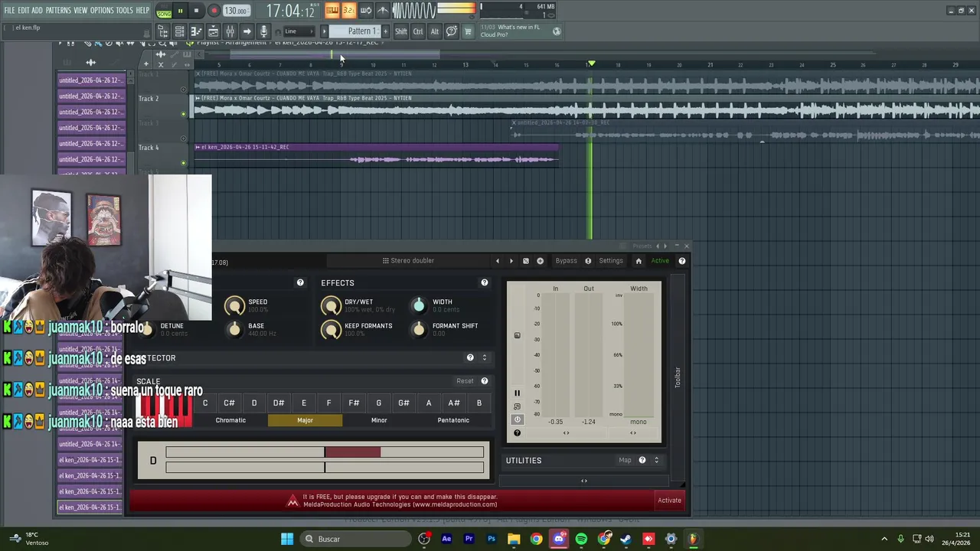980x551 pixels.
Task: Click the power icon beside the level meters
Action: [x=517, y=419]
